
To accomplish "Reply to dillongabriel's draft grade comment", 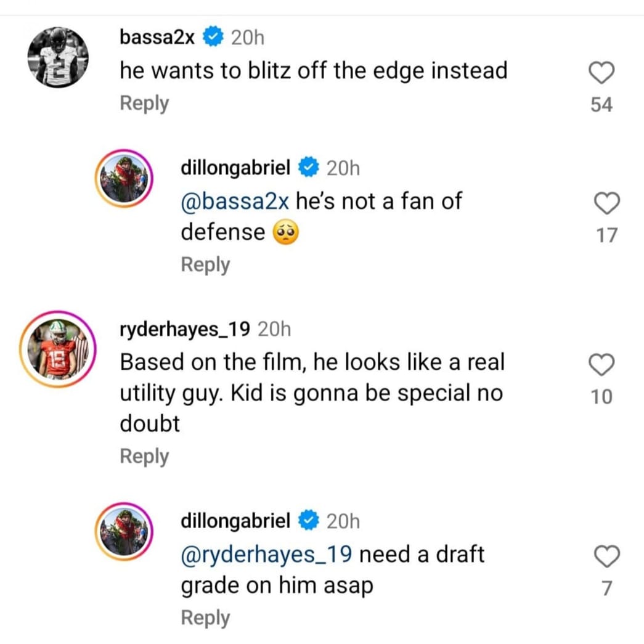I will (x=205, y=618).
